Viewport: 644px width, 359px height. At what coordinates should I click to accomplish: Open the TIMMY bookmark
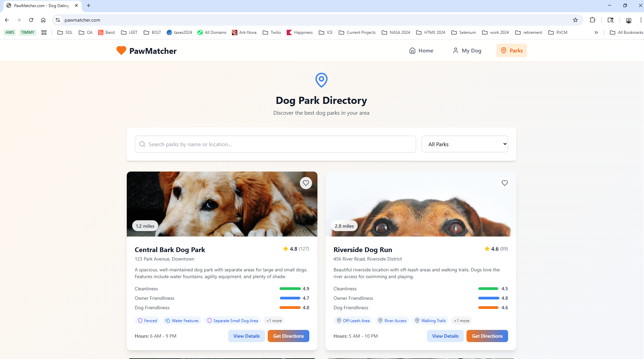tap(28, 32)
